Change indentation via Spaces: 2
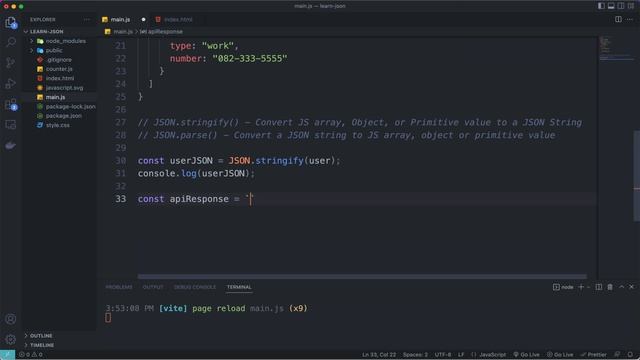This screenshot has height=360, width=640. point(415,355)
